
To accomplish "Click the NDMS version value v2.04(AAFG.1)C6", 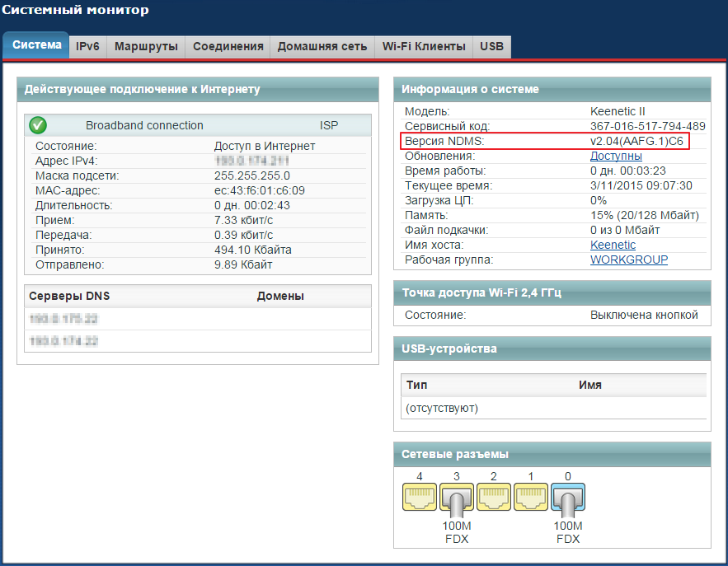I will [x=637, y=141].
